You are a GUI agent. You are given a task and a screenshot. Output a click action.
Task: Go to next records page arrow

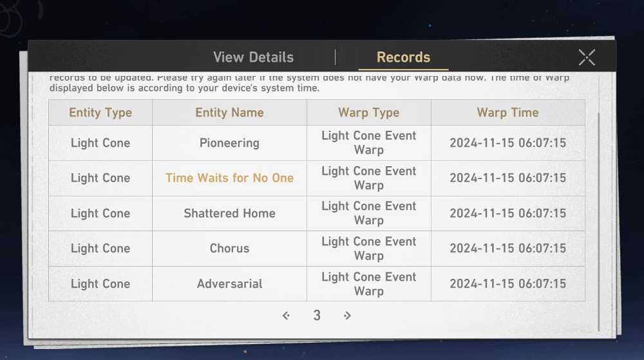347,316
